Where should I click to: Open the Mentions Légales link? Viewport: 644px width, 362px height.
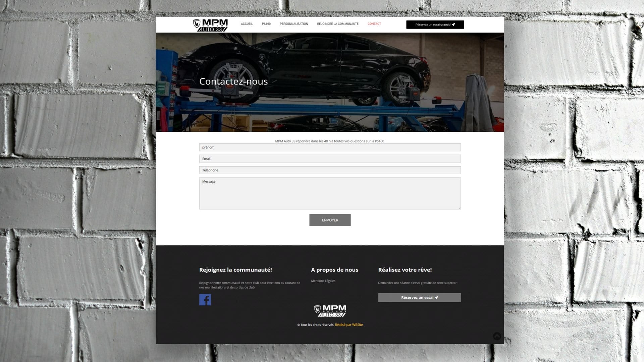pyautogui.click(x=323, y=281)
